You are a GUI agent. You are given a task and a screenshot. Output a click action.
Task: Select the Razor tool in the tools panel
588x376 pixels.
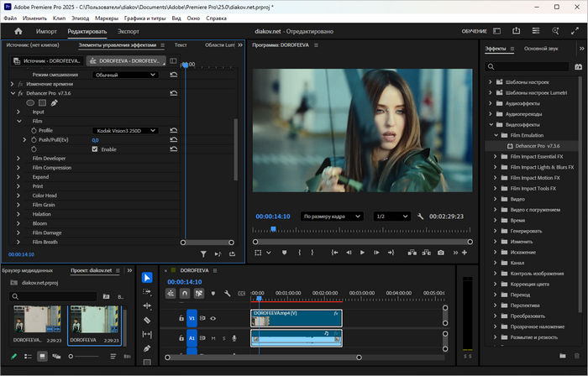[x=147, y=320]
